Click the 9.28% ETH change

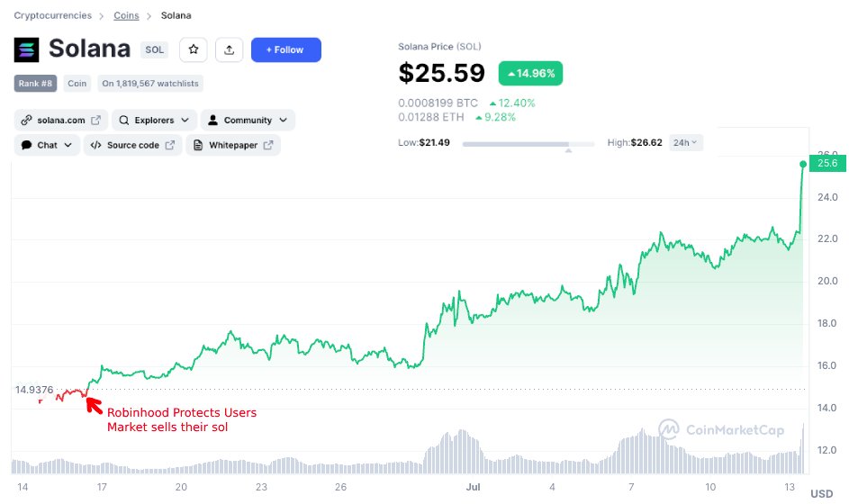click(x=495, y=117)
